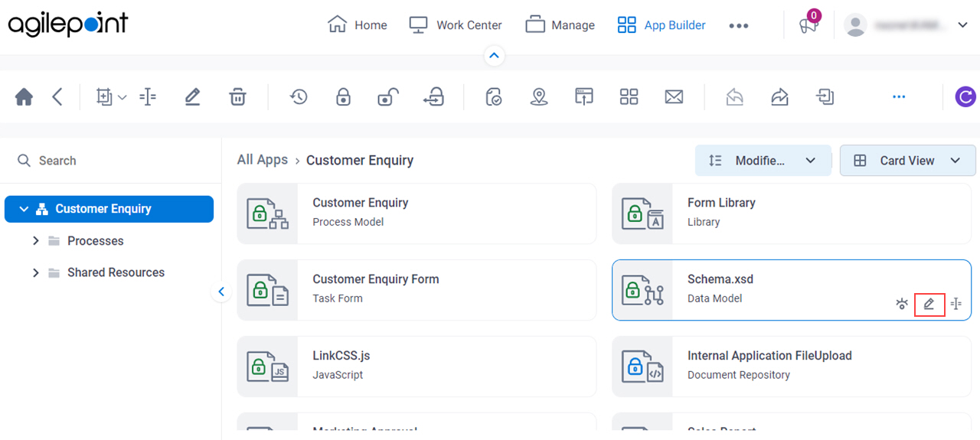The image size is (980, 440).
Task: Click the Customer Enquiry breadcrumb text
Action: click(360, 160)
